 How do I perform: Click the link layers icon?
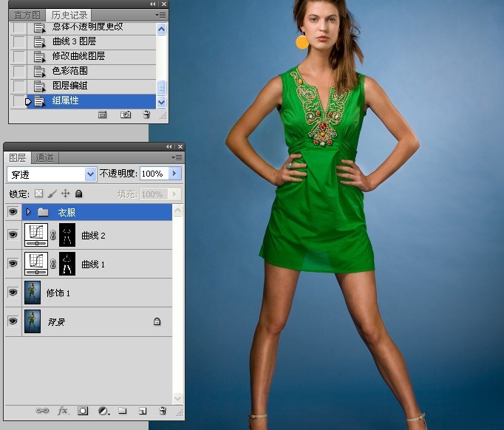(42, 411)
